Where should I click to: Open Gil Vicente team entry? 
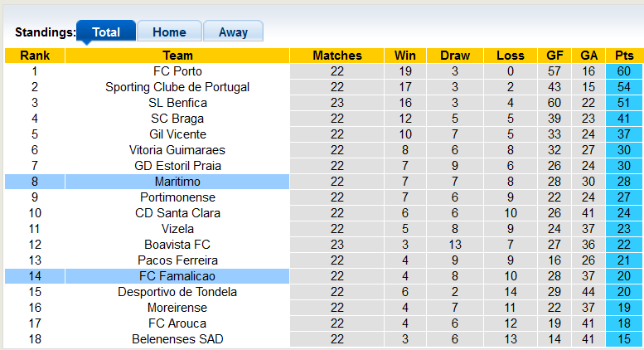pos(177,134)
